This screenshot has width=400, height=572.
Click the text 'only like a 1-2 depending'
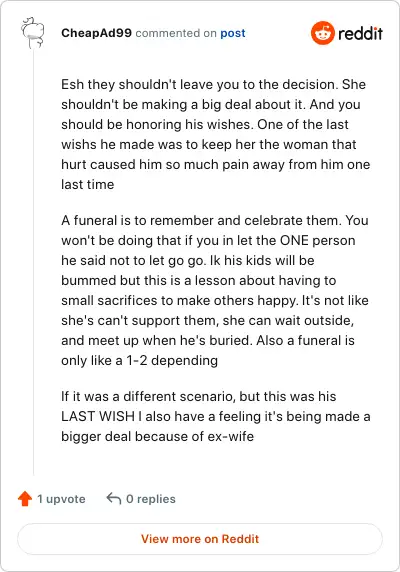coord(139,360)
